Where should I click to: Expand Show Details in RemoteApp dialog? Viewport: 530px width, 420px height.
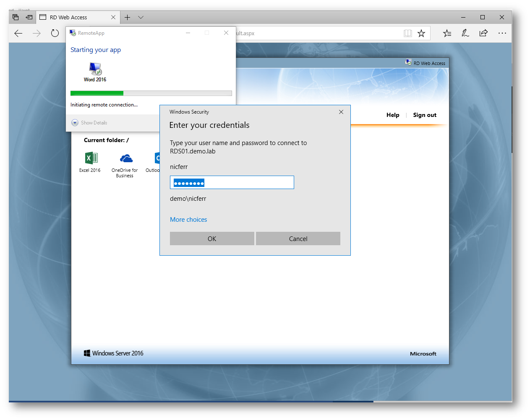coord(89,123)
